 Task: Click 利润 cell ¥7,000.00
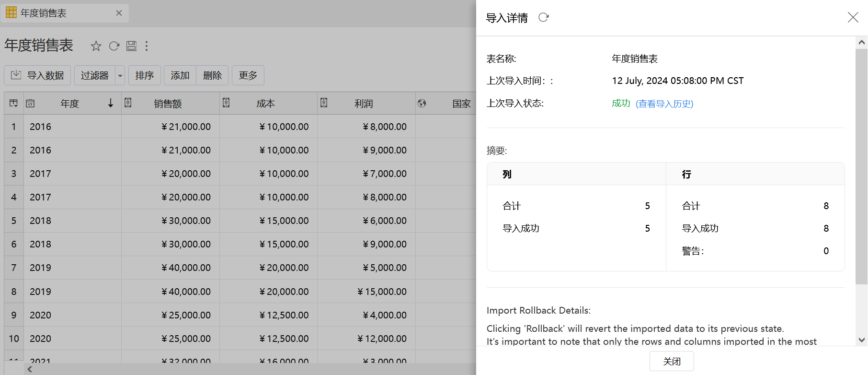click(366, 174)
